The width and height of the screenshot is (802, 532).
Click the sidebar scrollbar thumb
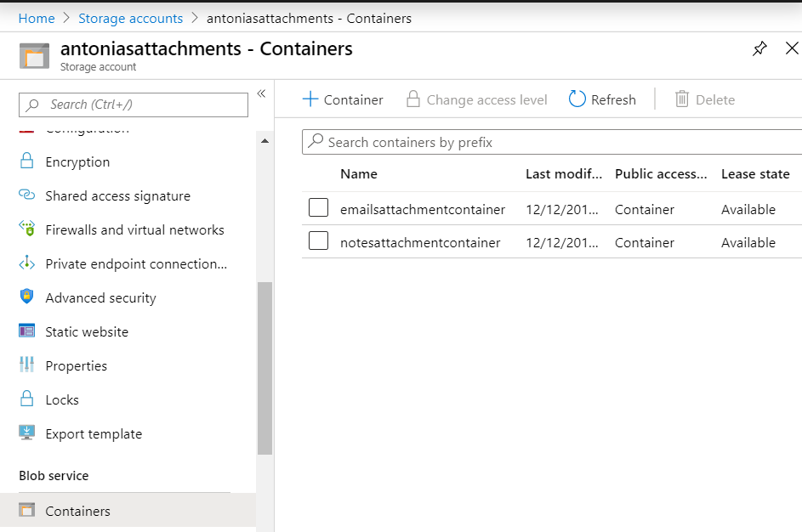(x=264, y=368)
